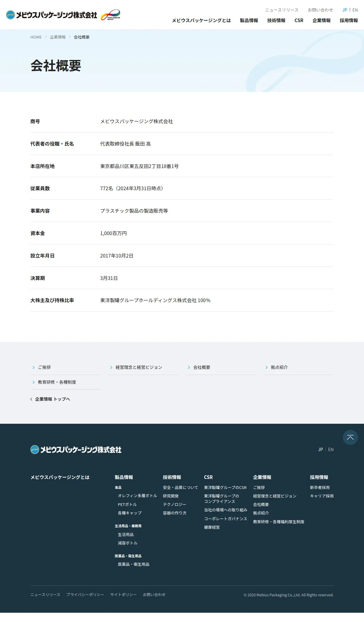Open footer heading 採用情報
Viewport: 364px width, 620px height.
click(x=319, y=477)
